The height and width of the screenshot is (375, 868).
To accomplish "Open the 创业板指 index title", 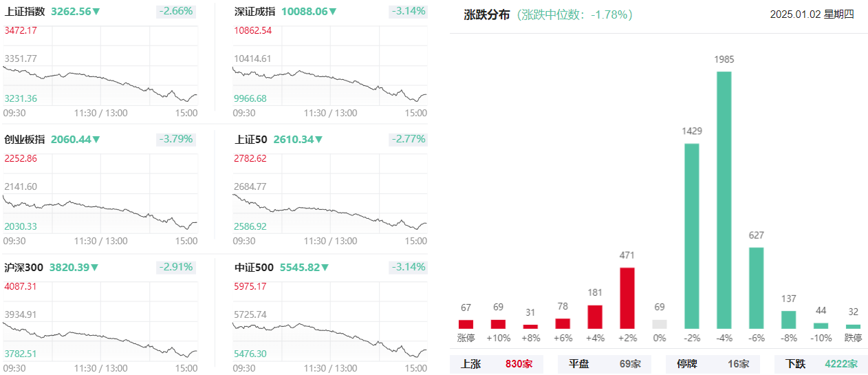I will pos(25,140).
